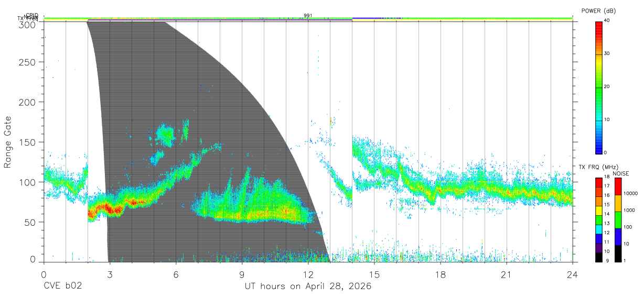This screenshot has width=644, height=297.
Task: Click the 20 label on the power scale
Action: coord(607,86)
